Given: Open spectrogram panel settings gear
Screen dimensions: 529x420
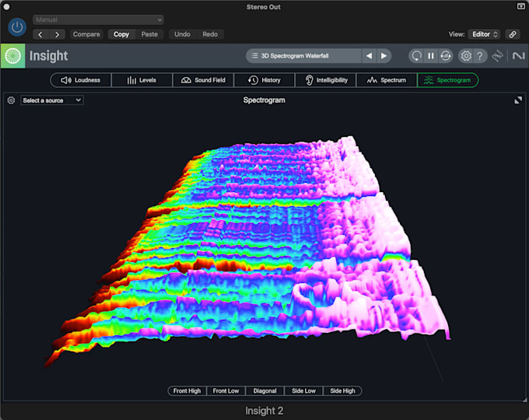Looking at the screenshot, I should tap(11, 100).
